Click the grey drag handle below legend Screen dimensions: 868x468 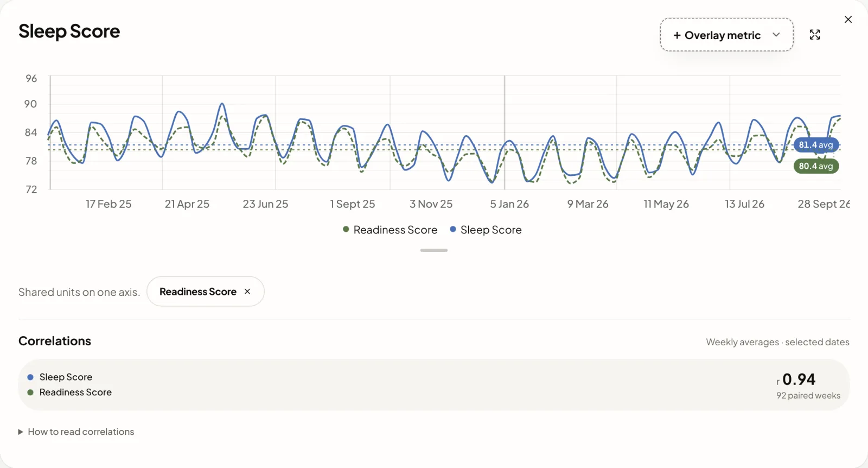[x=434, y=250]
